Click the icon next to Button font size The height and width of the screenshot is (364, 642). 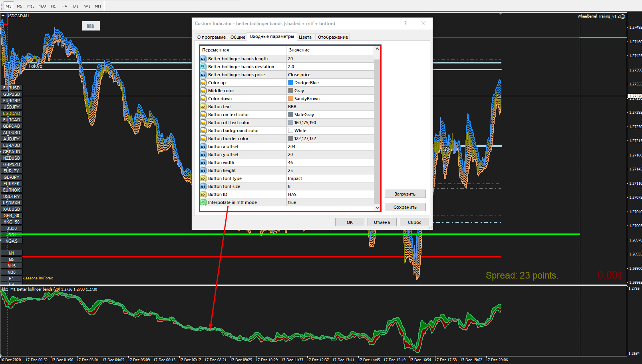click(x=203, y=186)
